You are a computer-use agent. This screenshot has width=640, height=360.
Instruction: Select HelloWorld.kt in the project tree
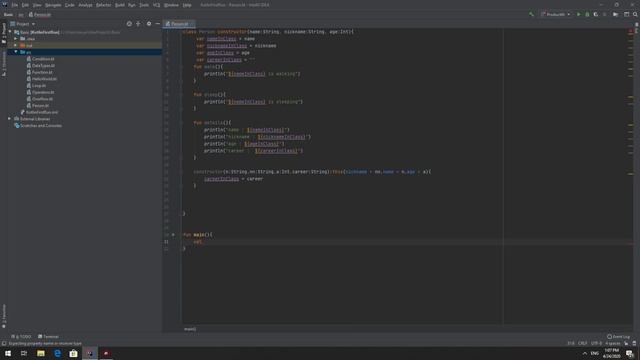[x=44, y=79]
